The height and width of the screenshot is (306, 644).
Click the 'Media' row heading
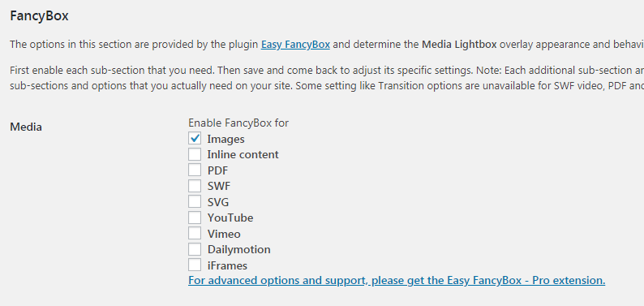[x=26, y=127]
